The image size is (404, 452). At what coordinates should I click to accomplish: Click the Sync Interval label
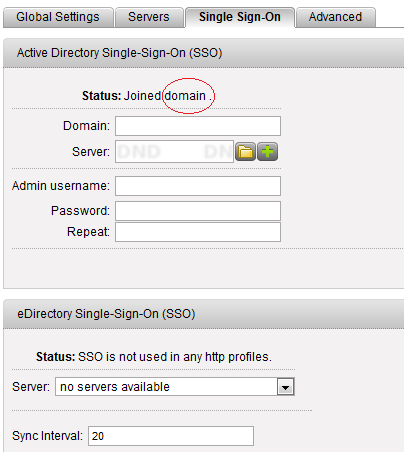click(x=47, y=436)
